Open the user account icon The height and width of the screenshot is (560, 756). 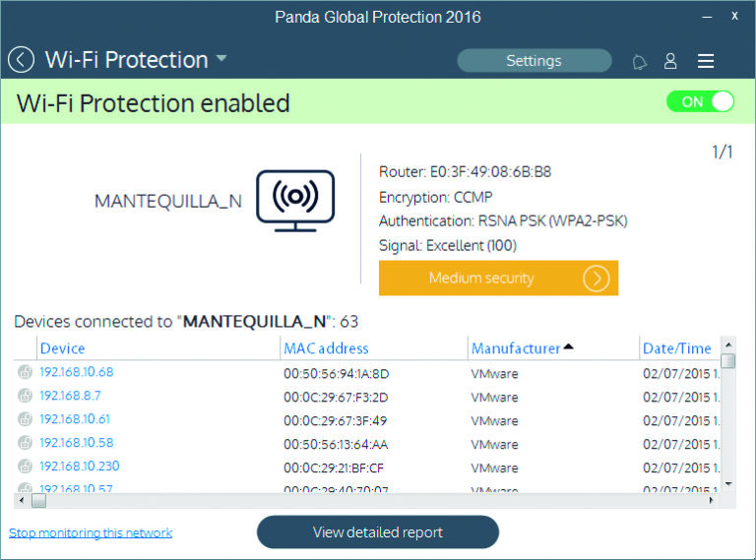click(670, 61)
